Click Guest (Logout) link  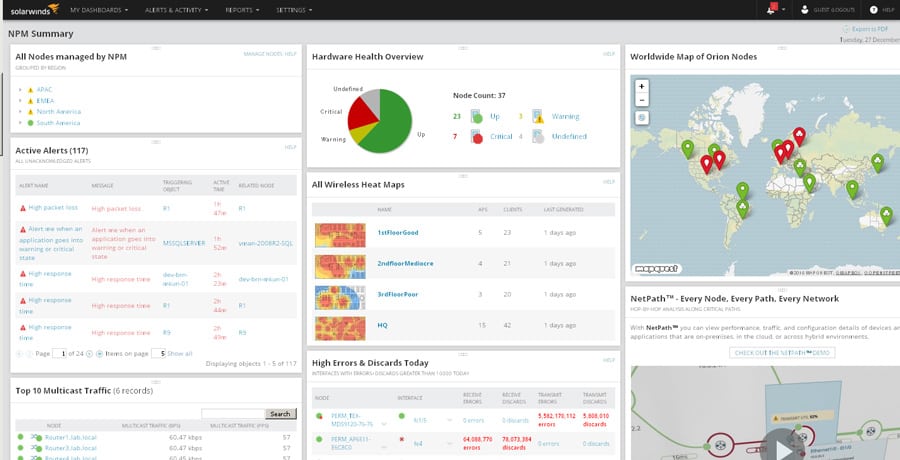coord(834,10)
